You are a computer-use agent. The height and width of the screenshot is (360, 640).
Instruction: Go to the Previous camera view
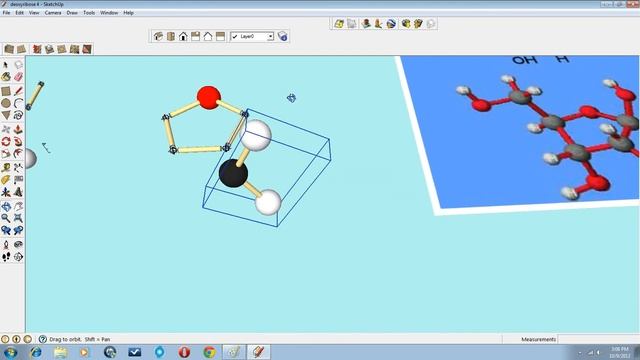click(x=6, y=231)
